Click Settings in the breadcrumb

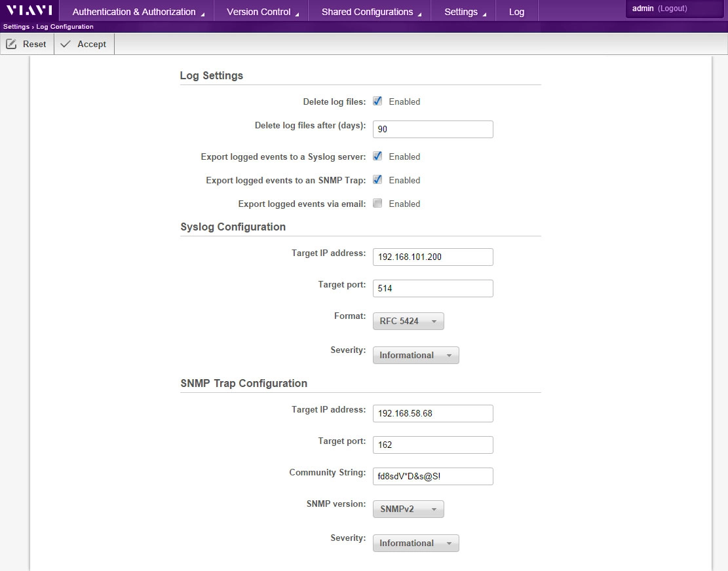coord(16,26)
